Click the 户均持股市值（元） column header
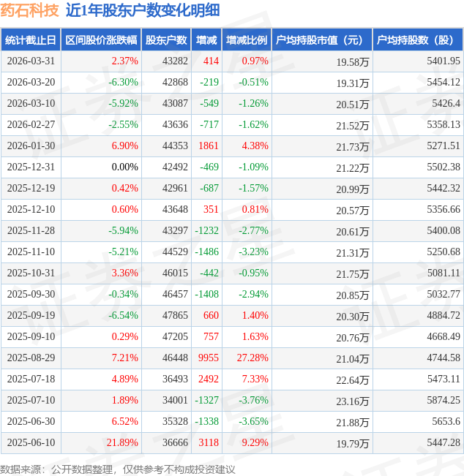The height and width of the screenshot is (476, 464). (321, 40)
